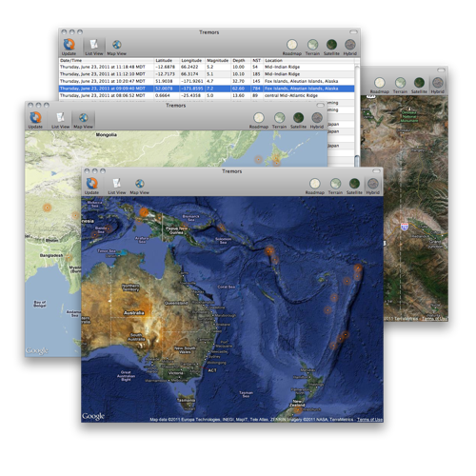The image size is (476, 476).
Task: Choose Hybrid in the terrain map window
Action: (317, 120)
